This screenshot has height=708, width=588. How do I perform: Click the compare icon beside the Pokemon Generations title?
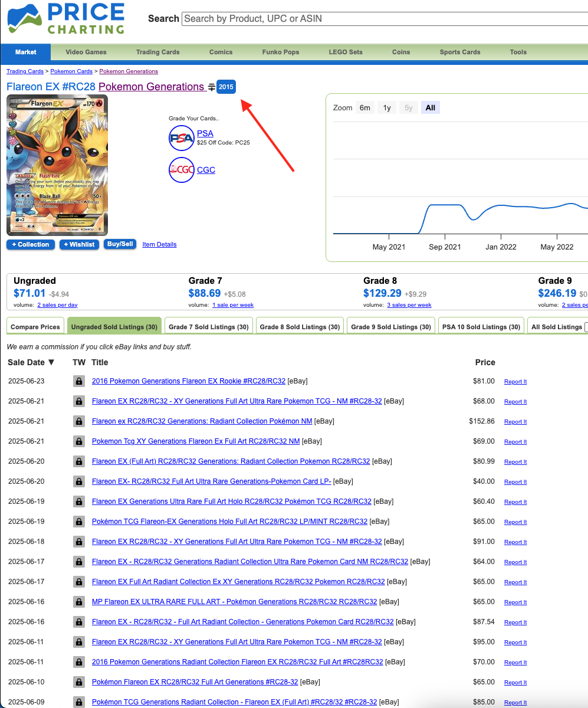point(211,87)
